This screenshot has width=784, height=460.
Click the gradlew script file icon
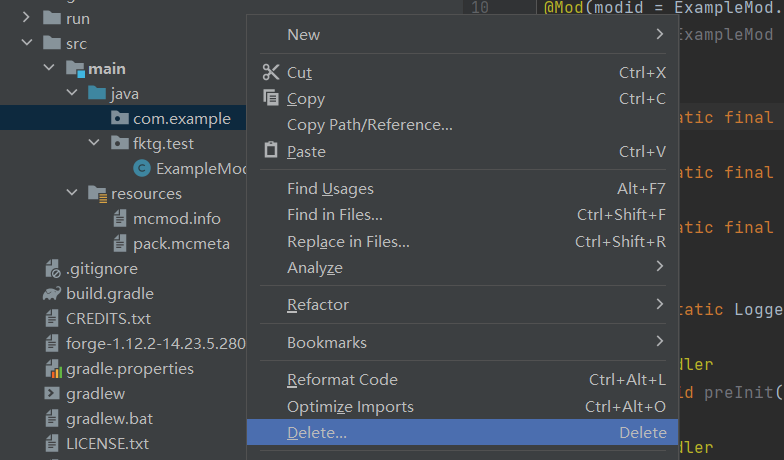tap(52, 393)
